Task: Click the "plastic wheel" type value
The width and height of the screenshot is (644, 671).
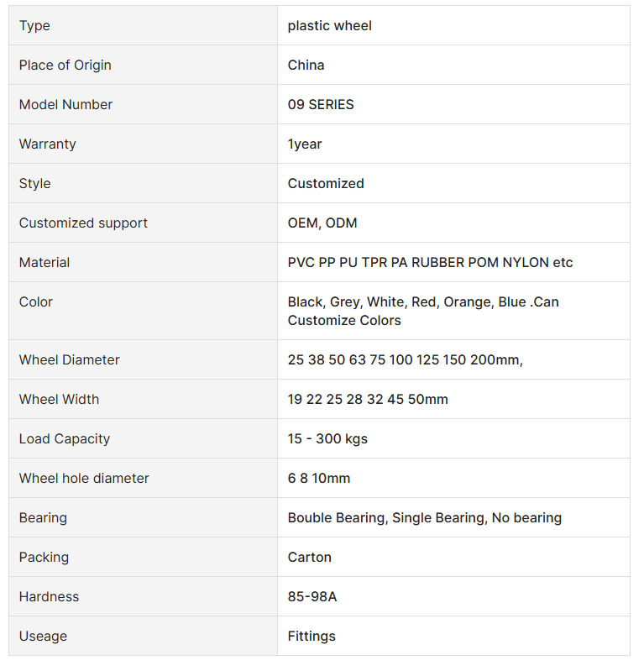Action: (x=329, y=26)
